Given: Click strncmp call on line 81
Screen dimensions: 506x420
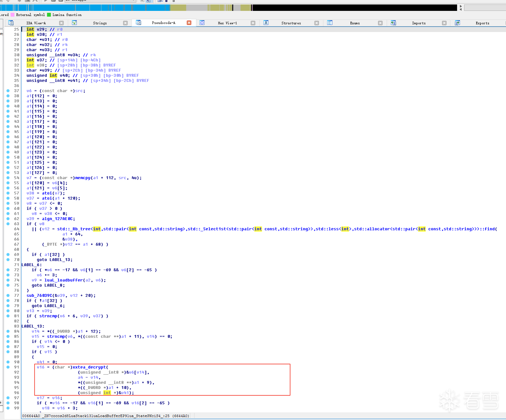Looking at the screenshot, I should coord(48,316).
